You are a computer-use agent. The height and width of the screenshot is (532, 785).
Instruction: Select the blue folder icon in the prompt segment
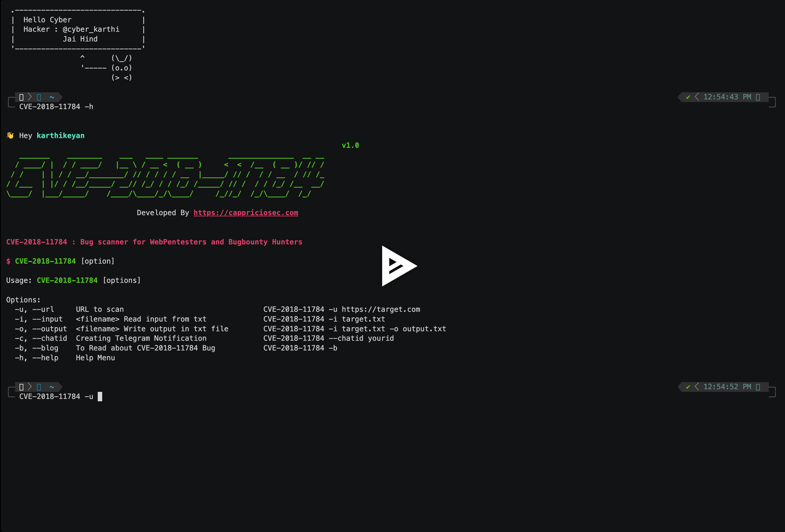pos(39,97)
